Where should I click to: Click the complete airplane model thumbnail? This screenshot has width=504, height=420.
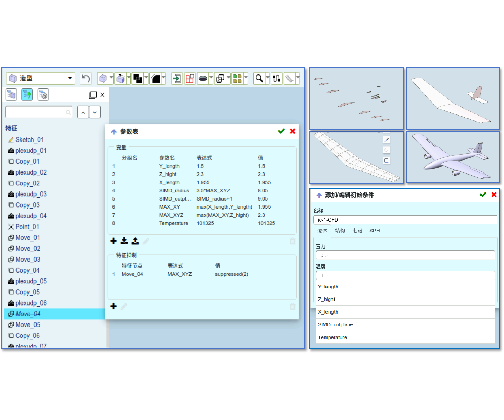coord(453,157)
